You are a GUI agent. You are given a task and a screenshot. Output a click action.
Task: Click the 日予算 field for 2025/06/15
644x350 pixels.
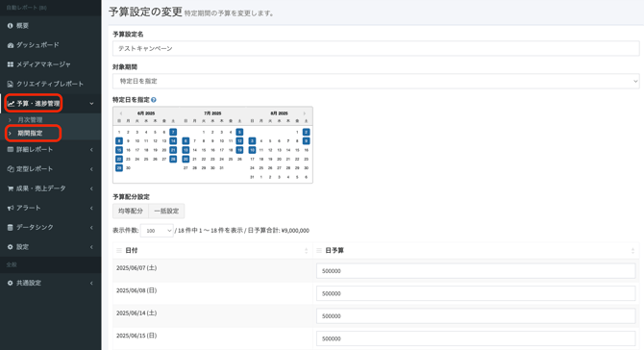click(476, 338)
